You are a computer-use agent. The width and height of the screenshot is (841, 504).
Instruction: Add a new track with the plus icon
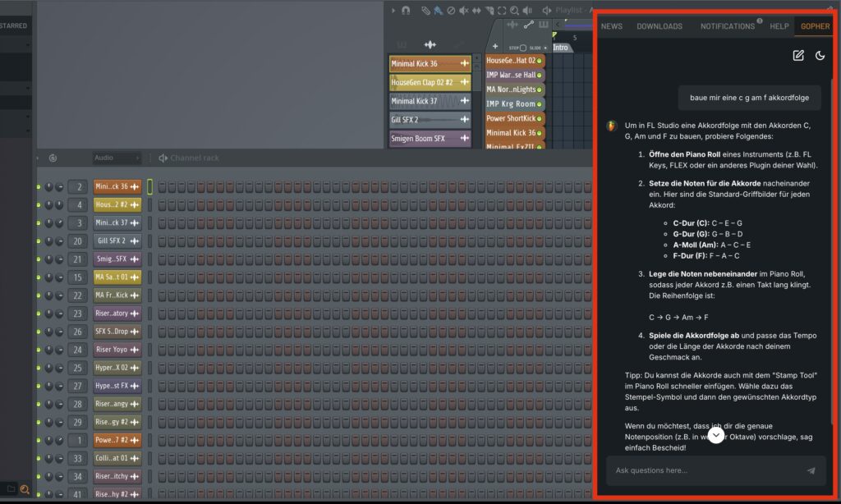click(495, 47)
